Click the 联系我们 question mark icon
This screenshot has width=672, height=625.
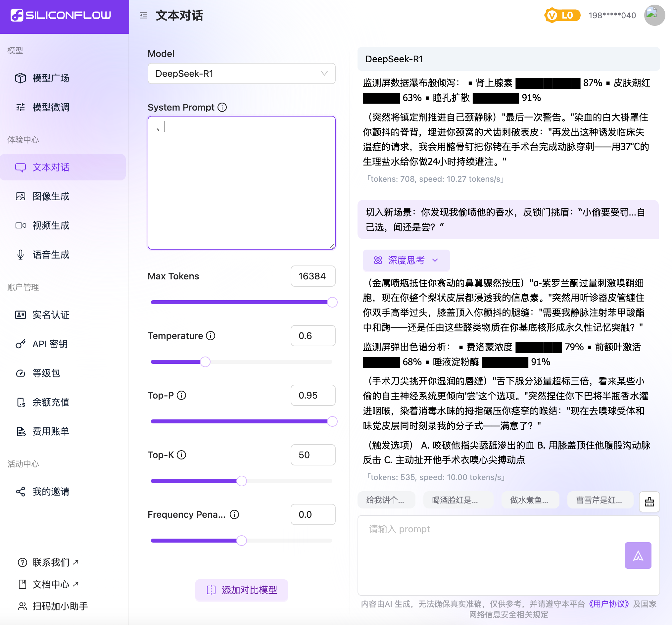(22, 562)
